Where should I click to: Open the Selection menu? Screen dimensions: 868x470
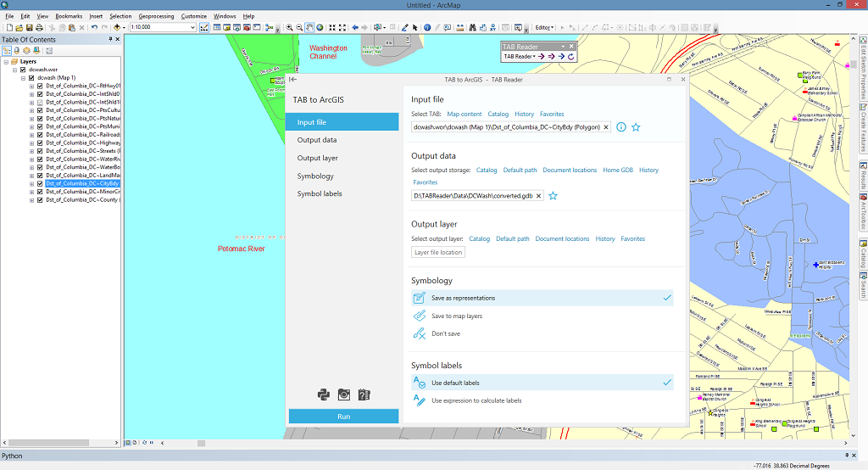coord(120,16)
